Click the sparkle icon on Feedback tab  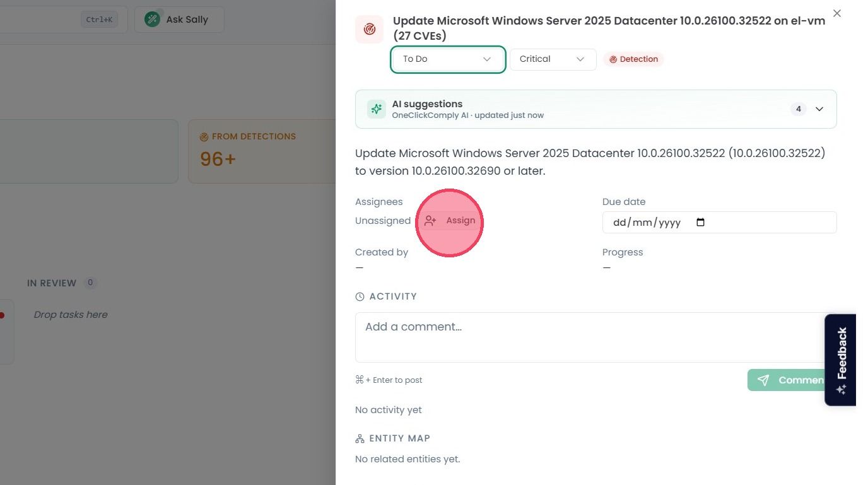pyautogui.click(x=841, y=390)
